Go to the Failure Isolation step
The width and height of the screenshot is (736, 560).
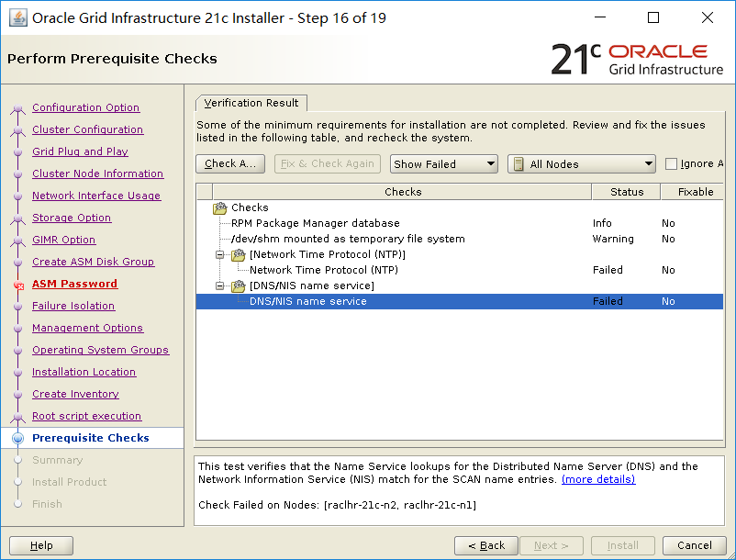(x=73, y=306)
